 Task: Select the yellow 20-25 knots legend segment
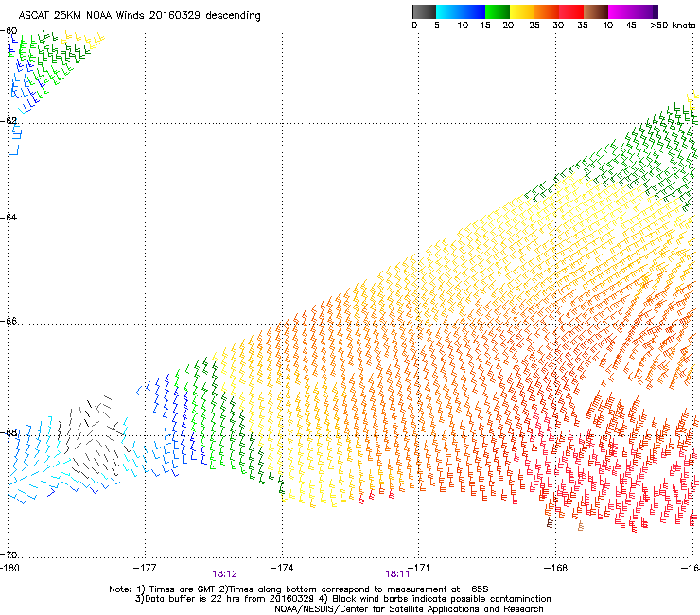[522, 11]
